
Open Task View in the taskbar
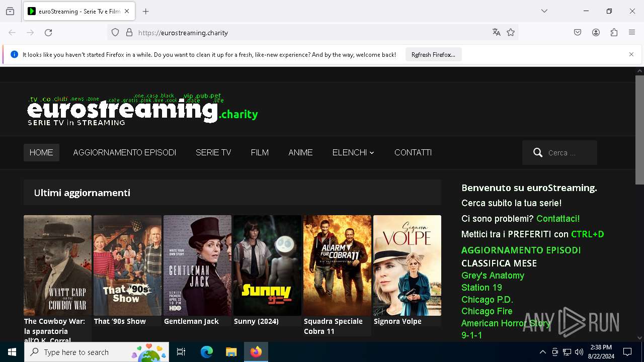tap(182, 352)
